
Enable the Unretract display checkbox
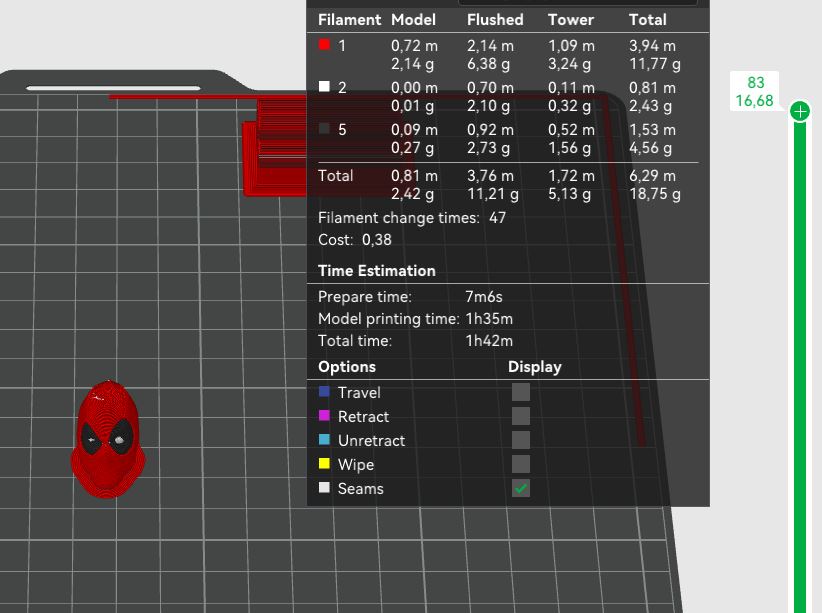pyautogui.click(x=521, y=440)
